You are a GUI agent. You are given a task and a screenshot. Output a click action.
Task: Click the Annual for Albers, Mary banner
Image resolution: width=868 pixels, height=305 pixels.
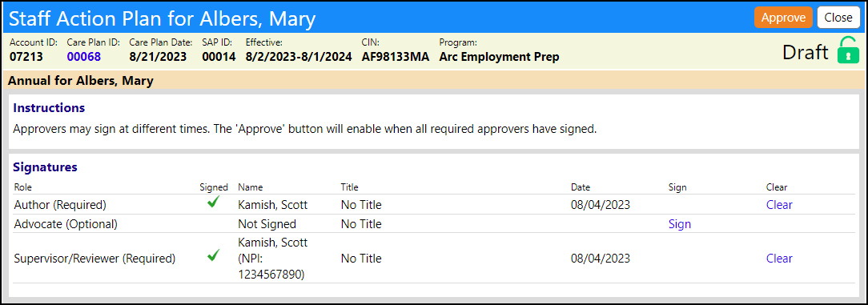[434, 82]
